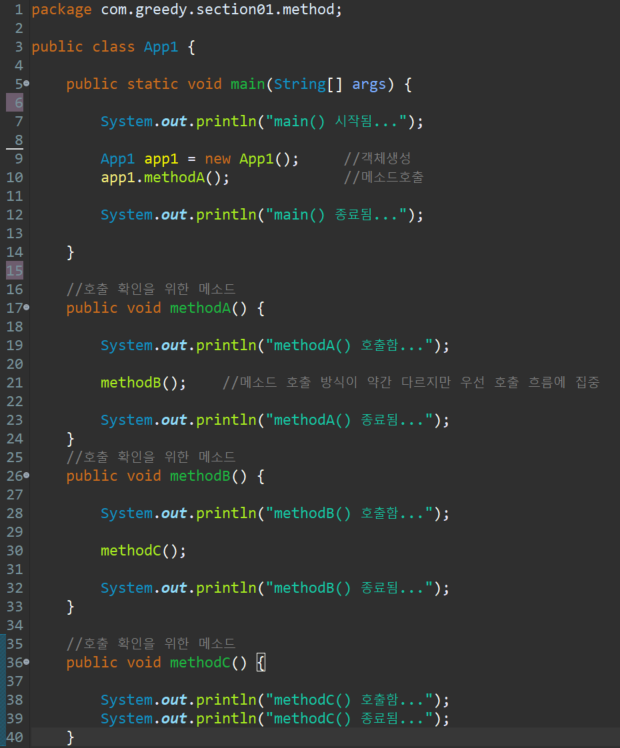Viewport: 620px width, 748px height.
Task: Click the comment on line 16
Action: click(x=151, y=289)
